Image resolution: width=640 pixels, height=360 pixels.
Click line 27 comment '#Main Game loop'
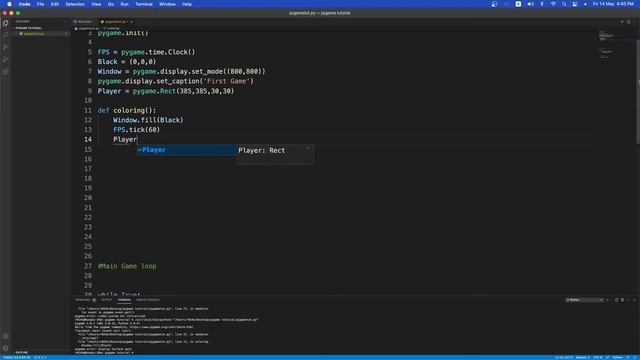click(x=127, y=266)
